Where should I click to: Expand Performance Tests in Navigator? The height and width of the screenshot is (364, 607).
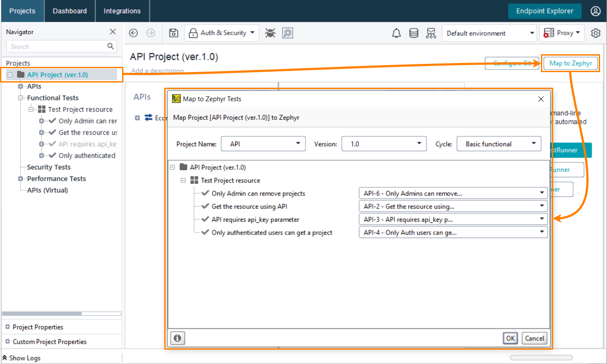[20, 179]
